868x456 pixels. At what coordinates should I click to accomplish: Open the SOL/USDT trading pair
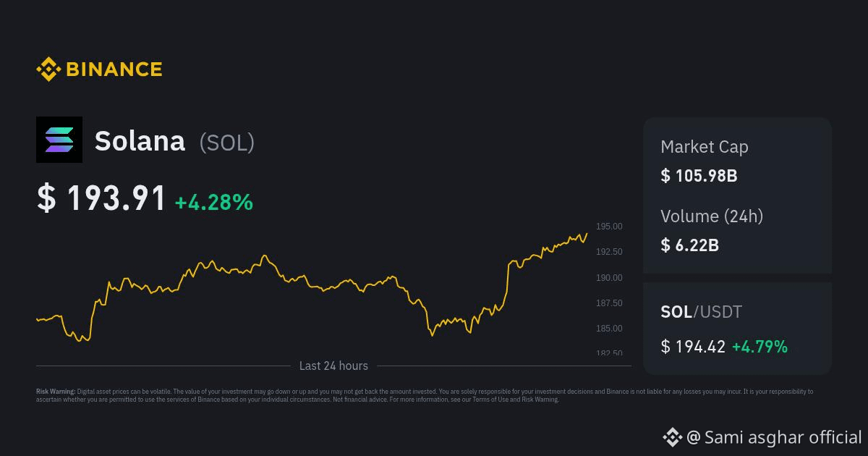pyautogui.click(x=702, y=312)
